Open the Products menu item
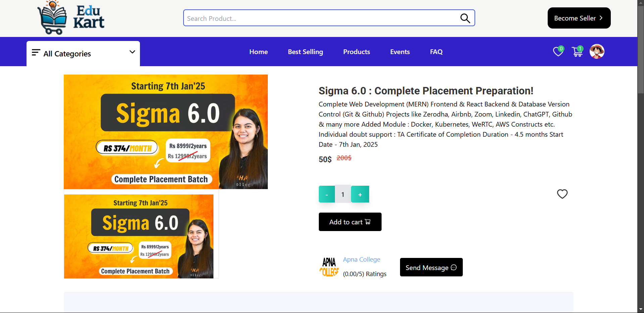This screenshot has width=644, height=313. tap(356, 52)
